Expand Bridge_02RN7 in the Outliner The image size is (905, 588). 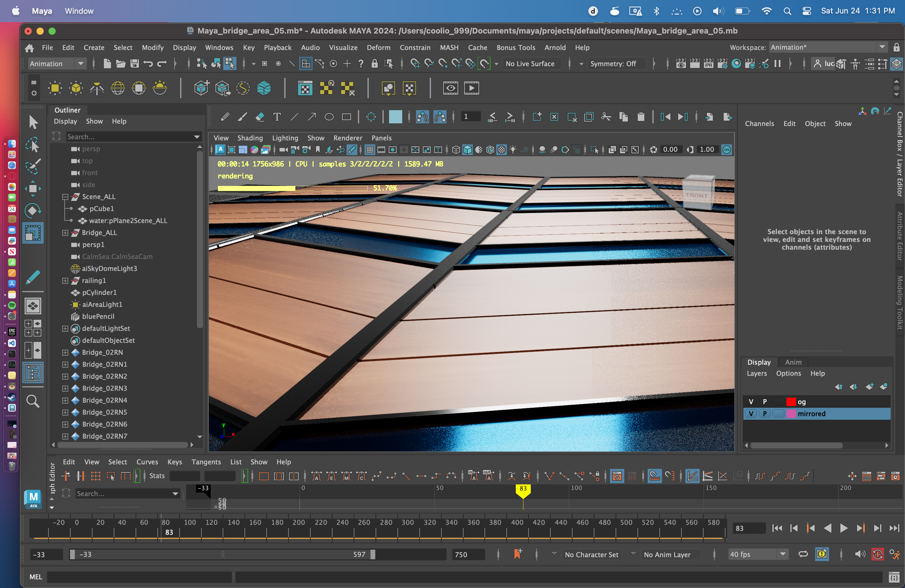pyautogui.click(x=65, y=436)
